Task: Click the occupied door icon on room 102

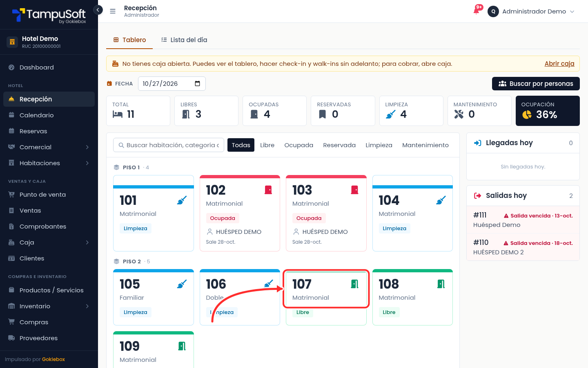Action: [268, 190]
